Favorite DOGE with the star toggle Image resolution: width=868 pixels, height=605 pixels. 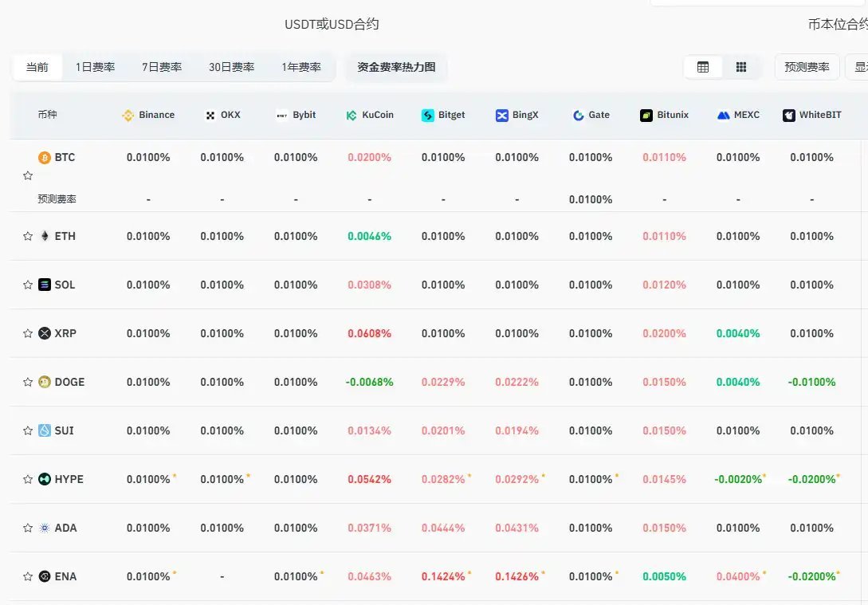28,382
